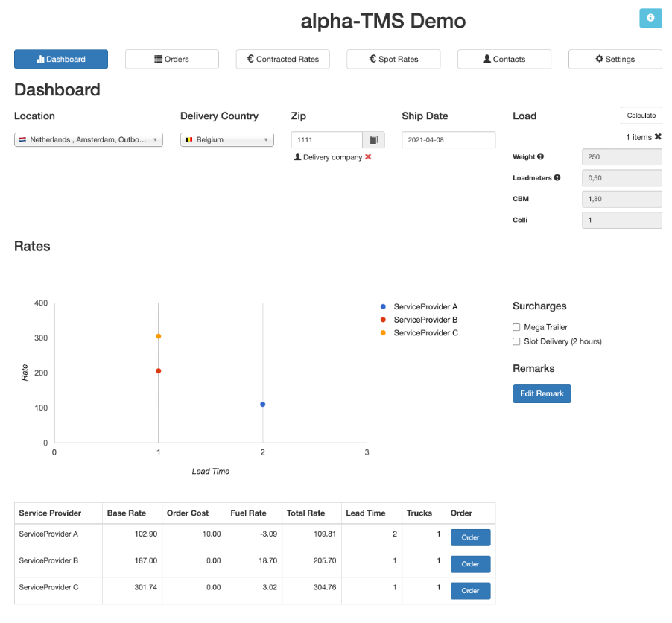Click the info icon in the top-right corner
Viewport: 672px width, 623px height.
(650, 18)
